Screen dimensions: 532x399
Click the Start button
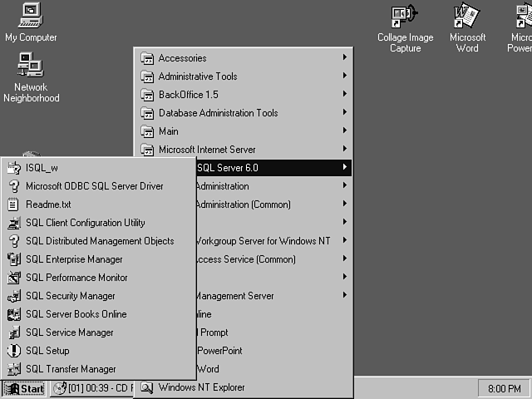(24, 388)
